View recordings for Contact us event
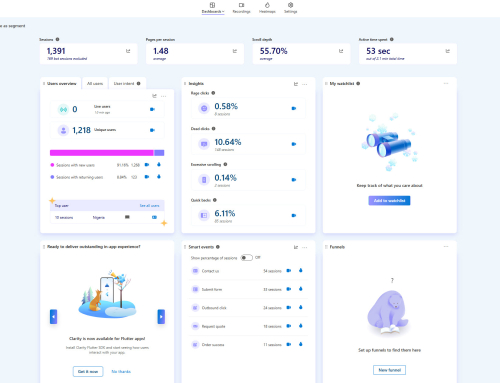 289,271
